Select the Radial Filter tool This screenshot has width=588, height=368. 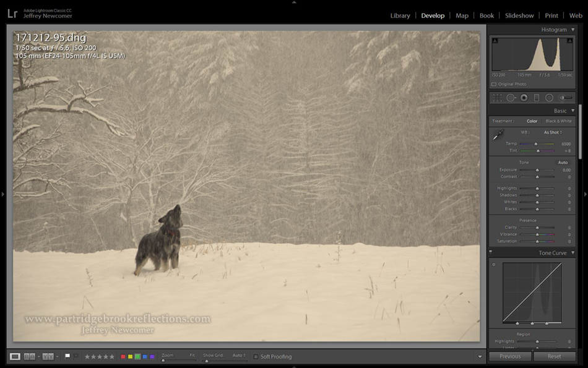549,98
